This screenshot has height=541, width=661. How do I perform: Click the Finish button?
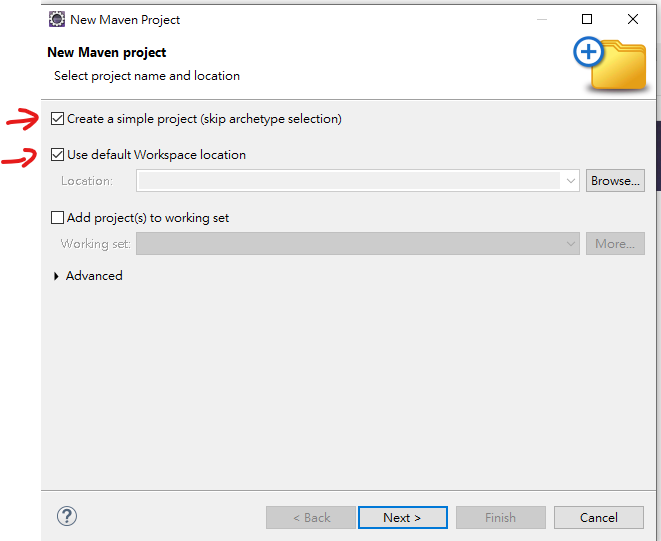pos(500,517)
